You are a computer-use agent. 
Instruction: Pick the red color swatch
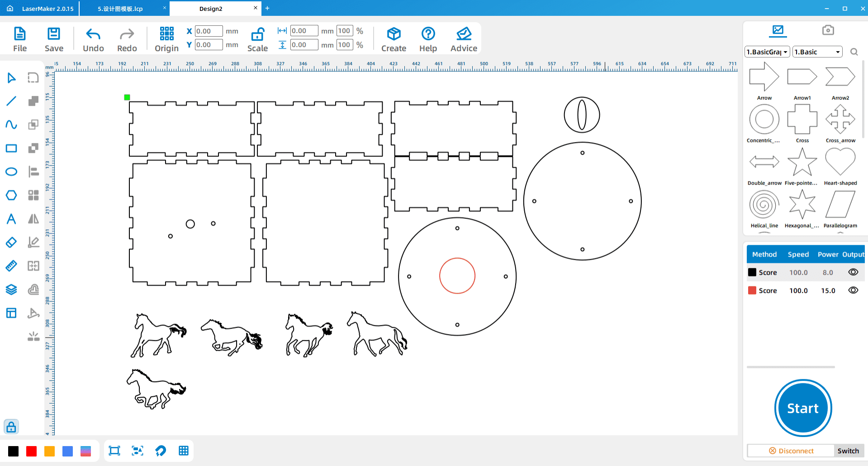(31, 451)
